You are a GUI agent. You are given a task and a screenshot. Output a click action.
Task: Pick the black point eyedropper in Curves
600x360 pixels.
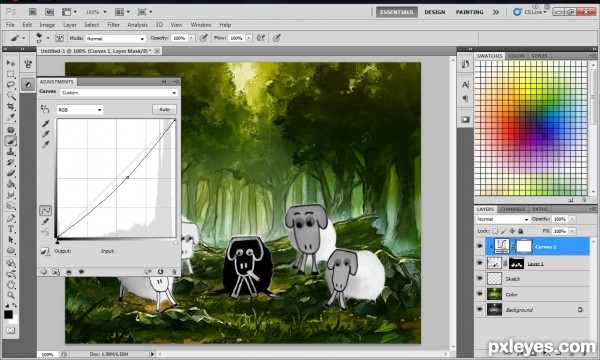(46, 124)
